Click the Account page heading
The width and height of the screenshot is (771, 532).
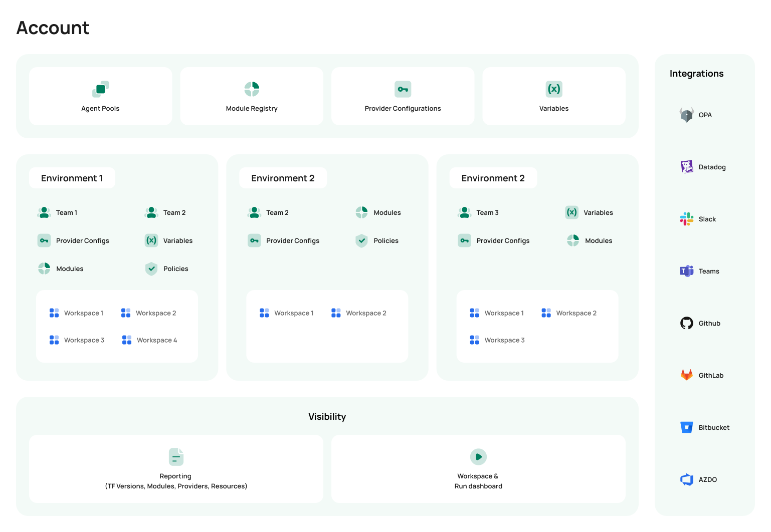53,28
